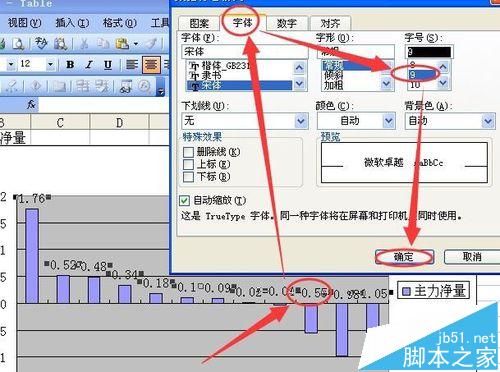Open the font name dropdown arrow in toolbar
Screen dimensions: 500x372
pos(11,64)
